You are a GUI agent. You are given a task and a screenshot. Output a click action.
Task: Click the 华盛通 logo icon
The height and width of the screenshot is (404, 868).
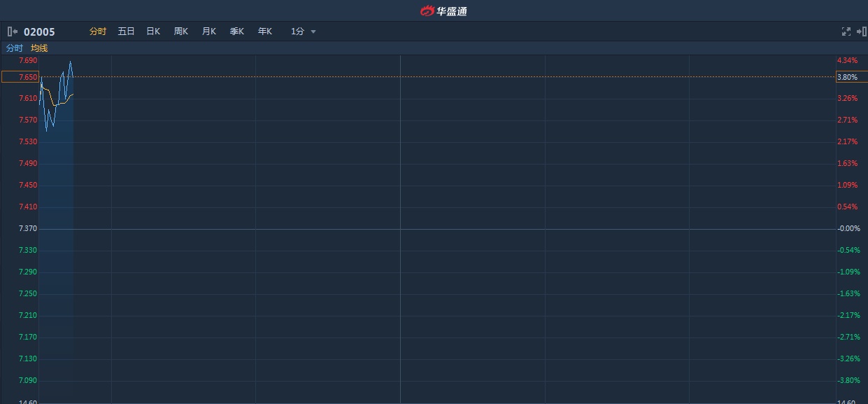[427, 11]
